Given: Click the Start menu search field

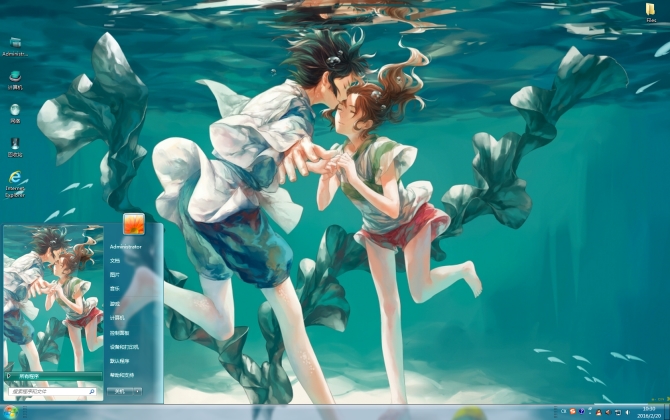Looking at the screenshot, I should click(x=52, y=391).
